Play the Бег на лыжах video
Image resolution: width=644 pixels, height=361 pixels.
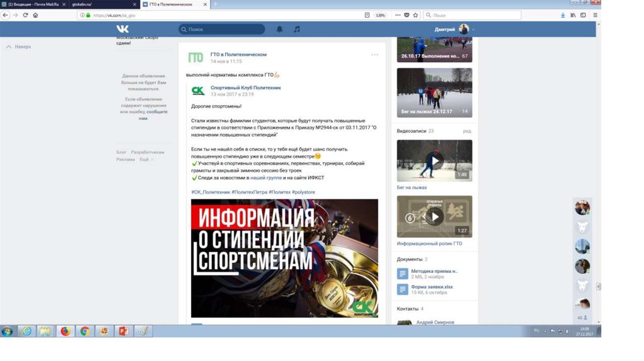[434, 160]
